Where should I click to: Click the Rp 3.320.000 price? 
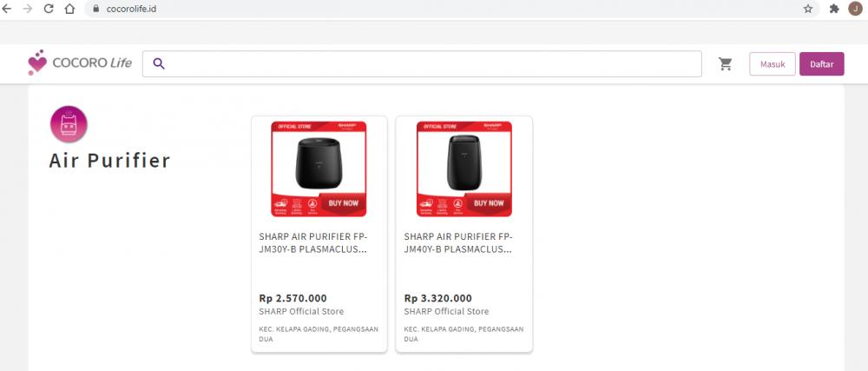pos(437,299)
